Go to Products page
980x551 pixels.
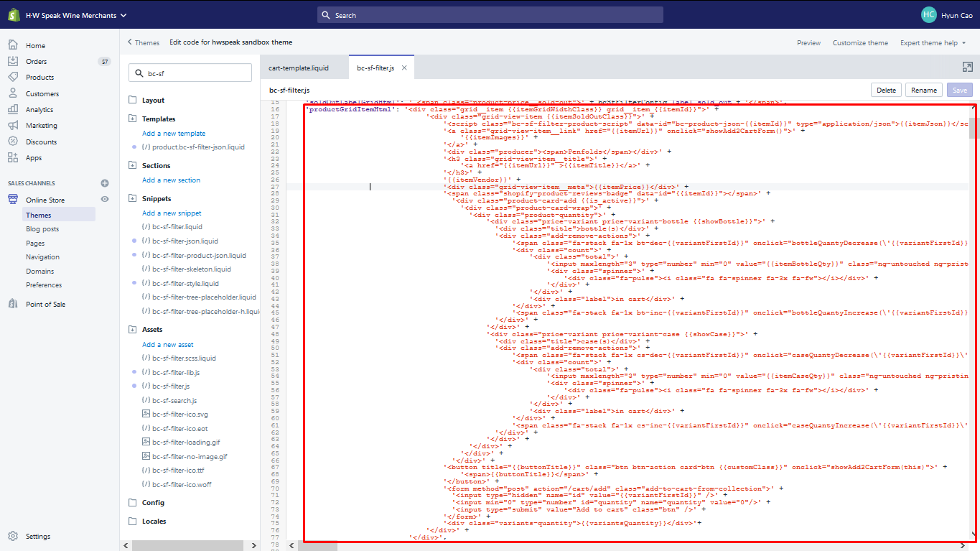point(39,77)
